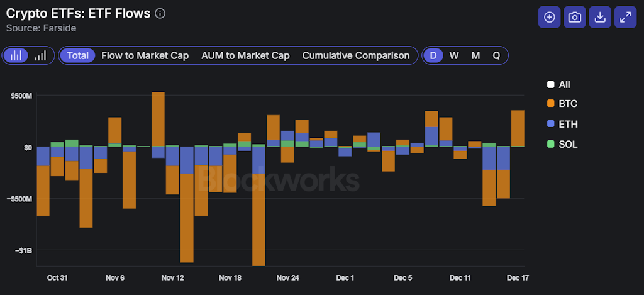
Task: Take a chart screenshot with camera icon
Action: [x=574, y=18]
